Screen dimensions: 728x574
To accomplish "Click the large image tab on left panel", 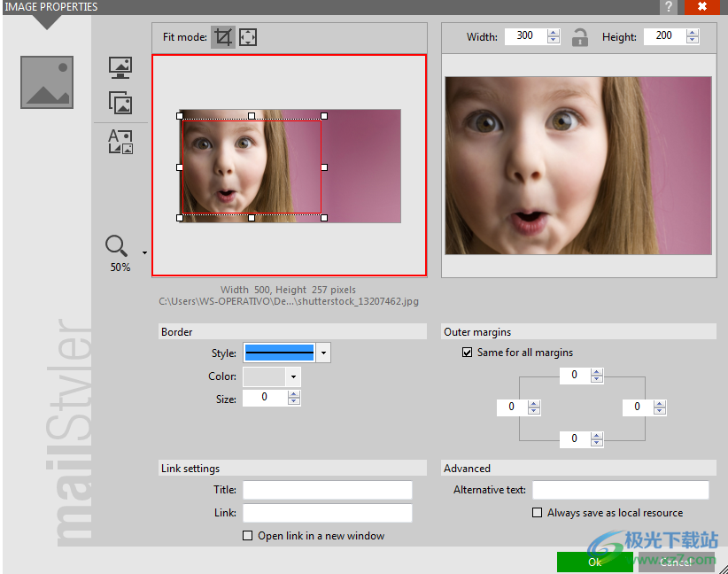I will pyautogui.click(x=47, y=82).
